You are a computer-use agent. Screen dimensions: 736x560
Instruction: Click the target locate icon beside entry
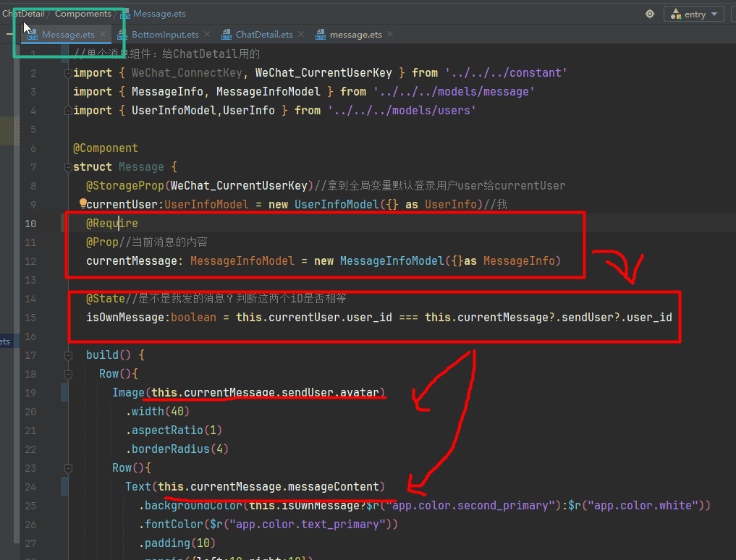tap(649, 14)
